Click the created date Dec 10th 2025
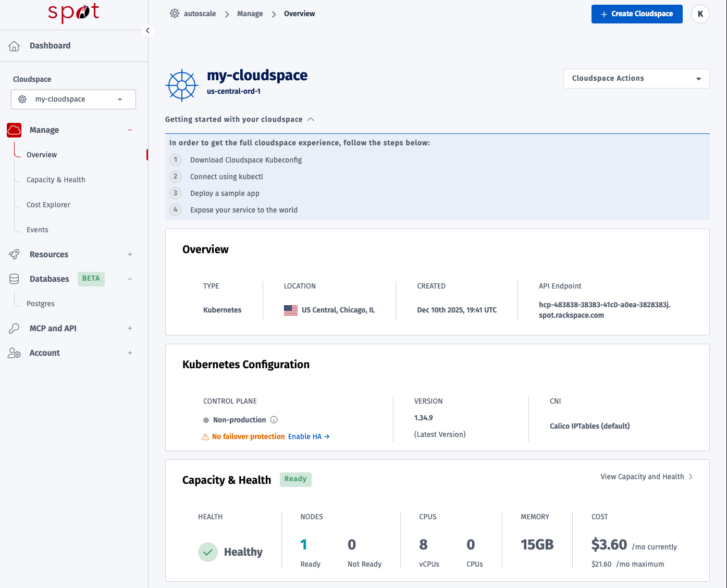Screen dimensions: 727x588 (457, 310)
